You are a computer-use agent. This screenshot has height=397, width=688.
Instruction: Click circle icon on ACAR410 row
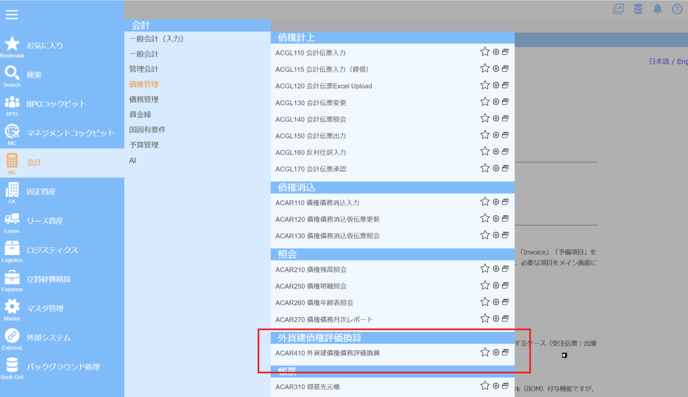pyautogui.click(x=496, y=352)
